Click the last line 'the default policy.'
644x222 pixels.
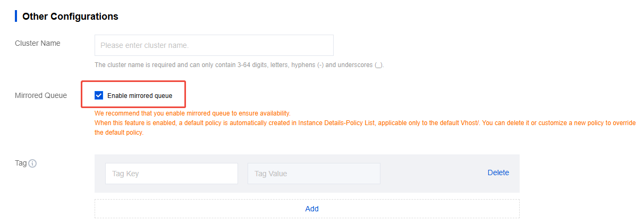119,133
